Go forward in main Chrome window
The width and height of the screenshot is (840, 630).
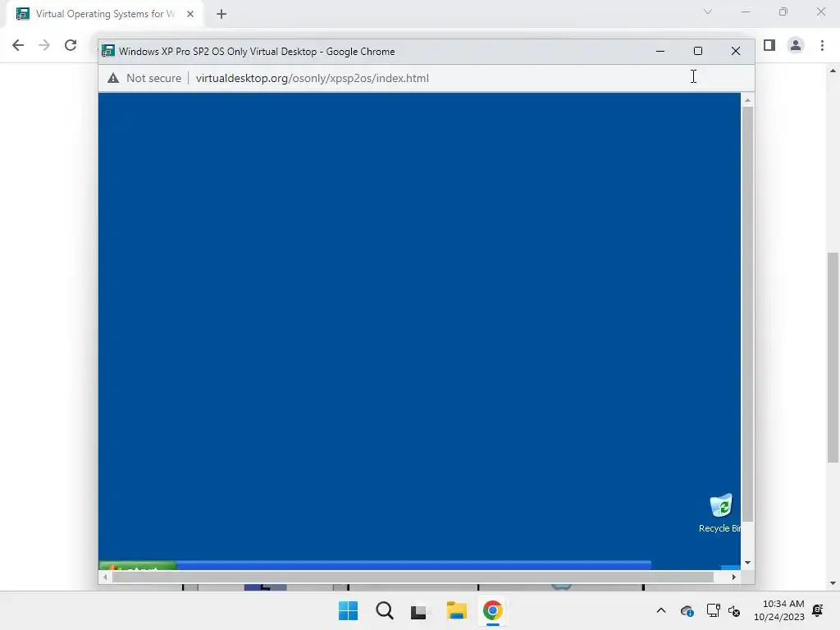click(x=44, y=45)
